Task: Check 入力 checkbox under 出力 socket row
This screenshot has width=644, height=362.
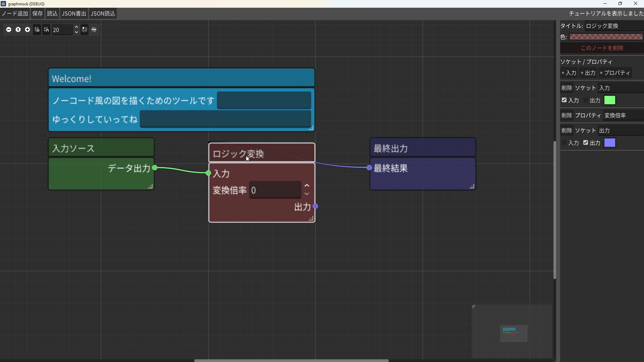Action: [564, 143]
